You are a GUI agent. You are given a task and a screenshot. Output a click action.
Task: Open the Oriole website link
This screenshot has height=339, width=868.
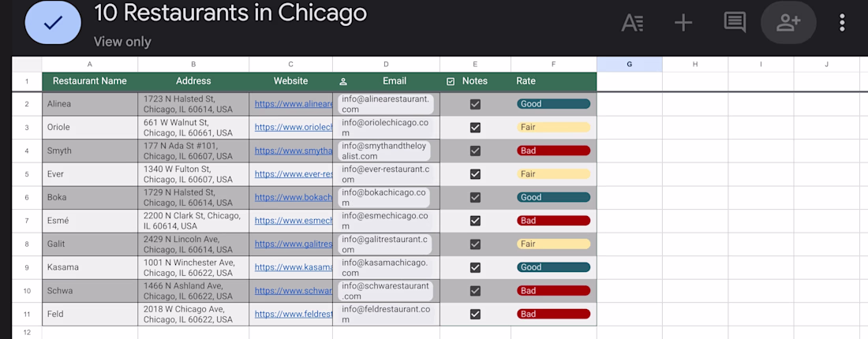294,127
